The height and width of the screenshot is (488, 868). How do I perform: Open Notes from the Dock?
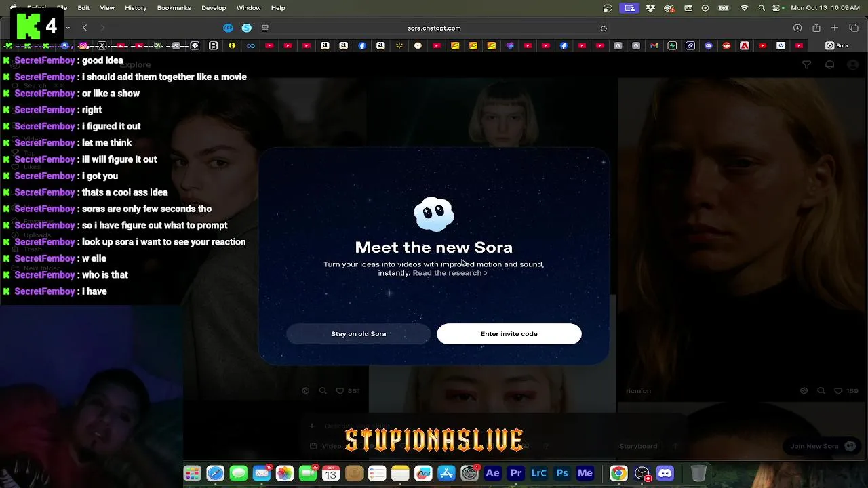[x=400, y=473]
